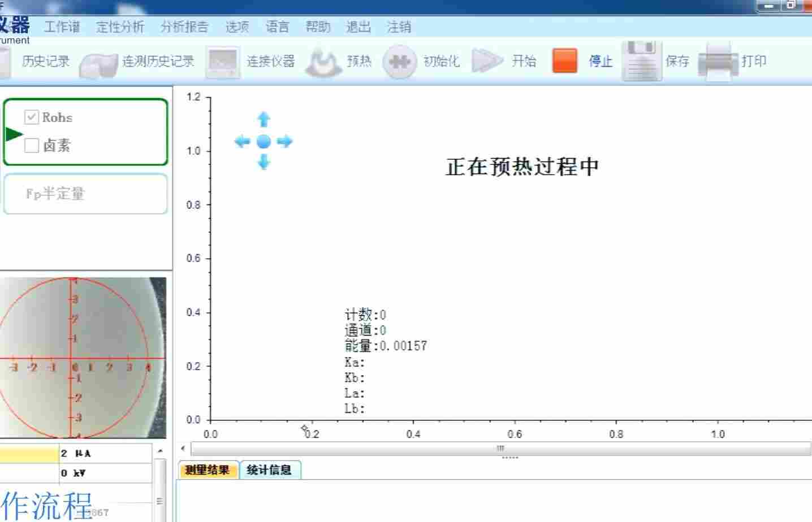Open the 语言 language menu
812x522 pixels.
coord(277,27)
